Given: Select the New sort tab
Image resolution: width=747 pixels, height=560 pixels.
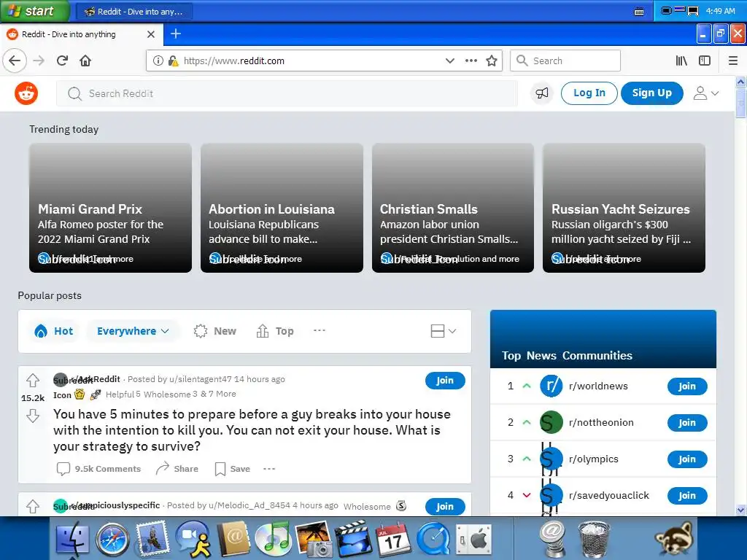Looking at the screenshot, I should tap(215, 331).
